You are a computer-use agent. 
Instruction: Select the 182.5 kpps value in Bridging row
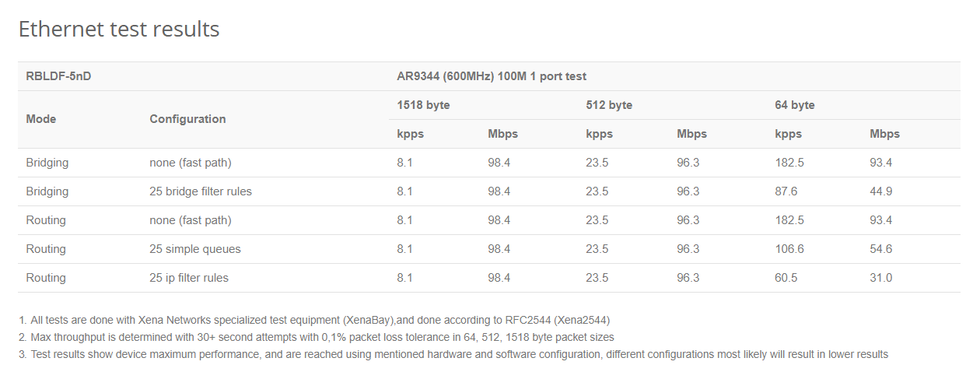[789, 163]
